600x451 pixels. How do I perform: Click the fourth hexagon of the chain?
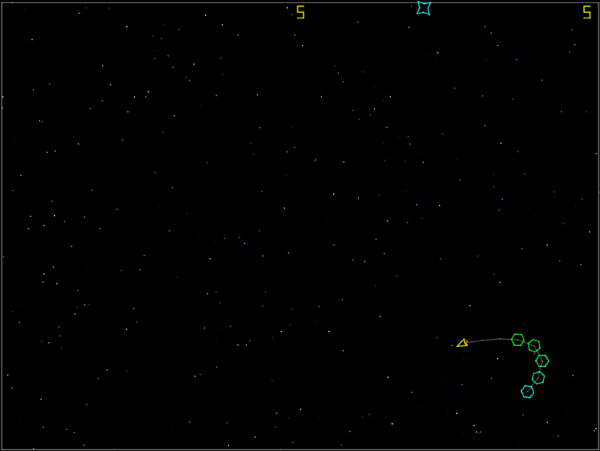click(x=538, y=378)
